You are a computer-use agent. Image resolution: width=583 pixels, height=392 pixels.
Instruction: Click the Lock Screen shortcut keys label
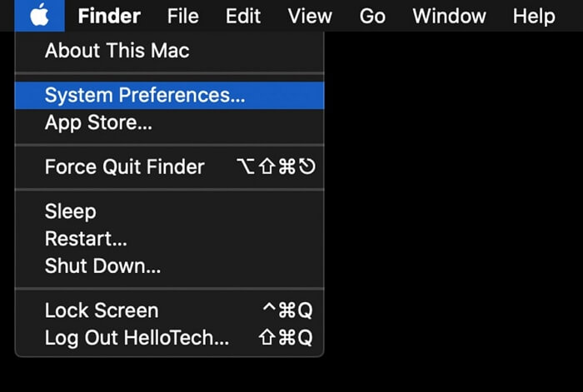click(x=287, y=310)
